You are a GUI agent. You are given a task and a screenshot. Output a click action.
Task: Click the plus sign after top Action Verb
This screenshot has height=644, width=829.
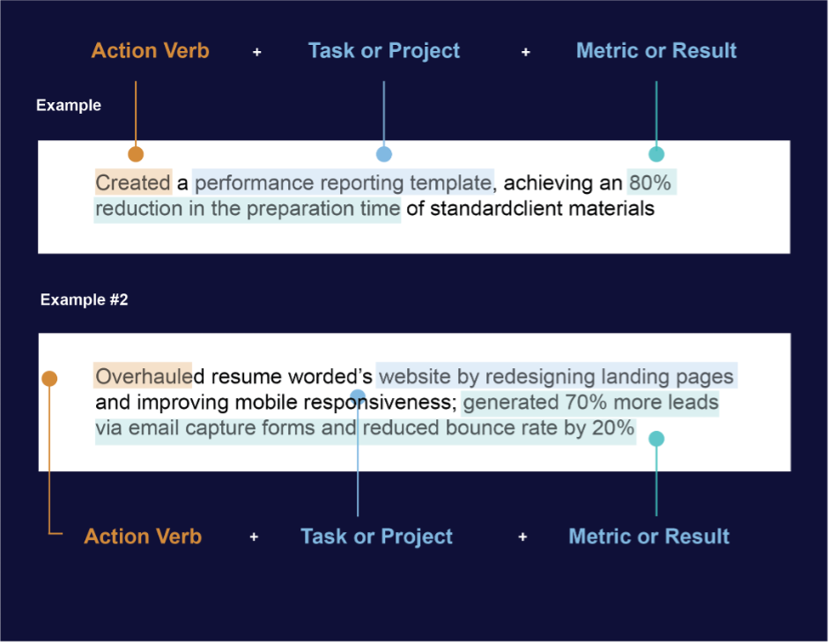(x=257, y=52)
